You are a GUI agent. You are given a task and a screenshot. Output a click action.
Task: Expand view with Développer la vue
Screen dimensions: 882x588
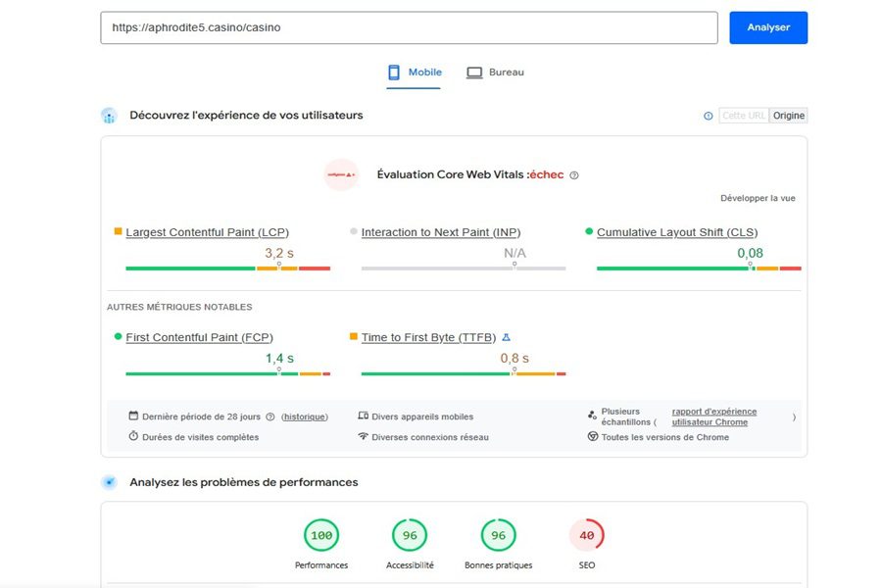pos(758,198)
